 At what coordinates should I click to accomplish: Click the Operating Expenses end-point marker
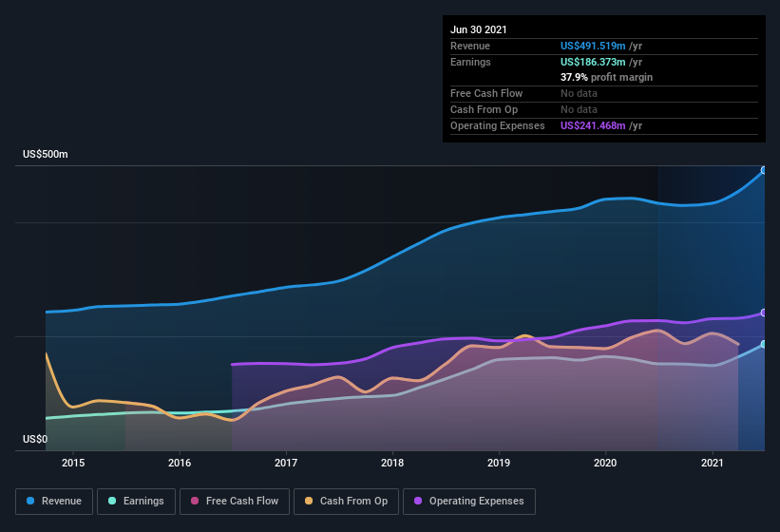(764, 313)
